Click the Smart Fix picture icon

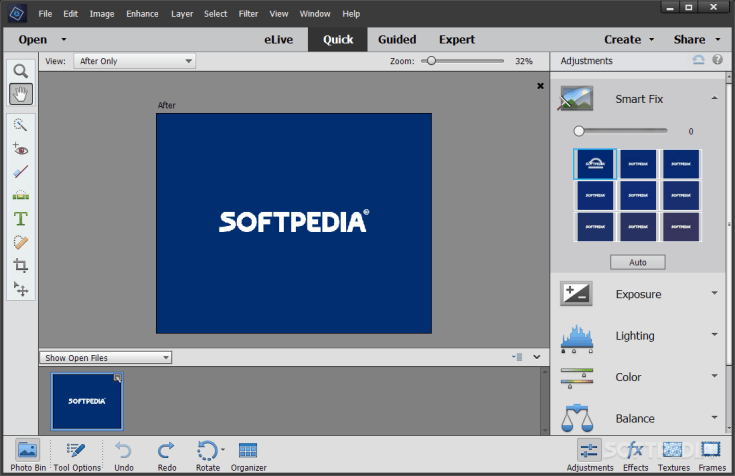coord(575,98)
